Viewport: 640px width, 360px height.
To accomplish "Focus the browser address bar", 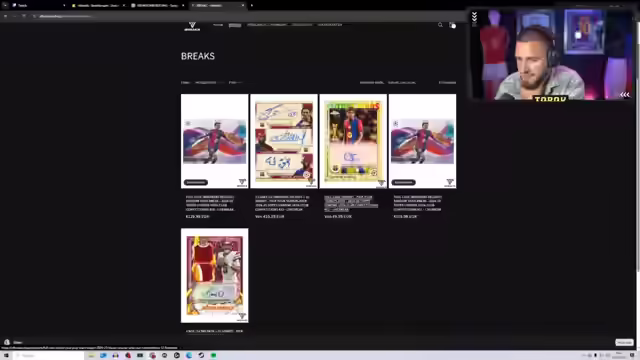I will [x=245, y=16].
